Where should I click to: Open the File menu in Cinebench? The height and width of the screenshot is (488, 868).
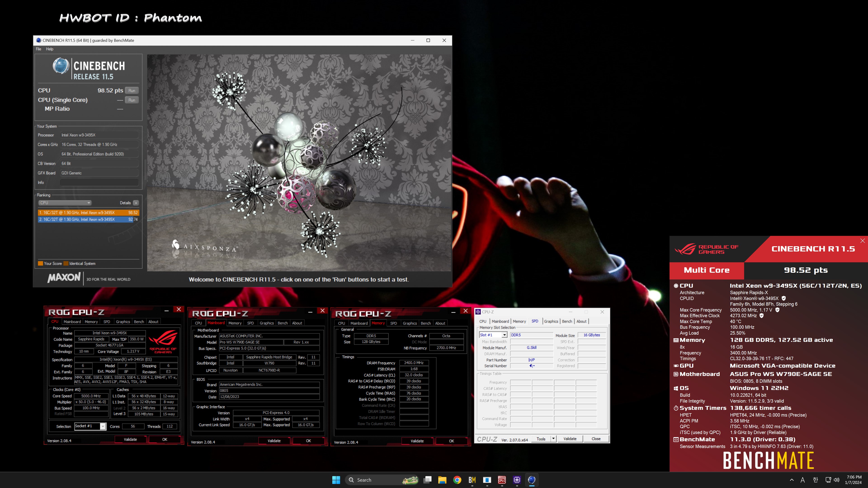pyautogui.click(x=38, y=49)
